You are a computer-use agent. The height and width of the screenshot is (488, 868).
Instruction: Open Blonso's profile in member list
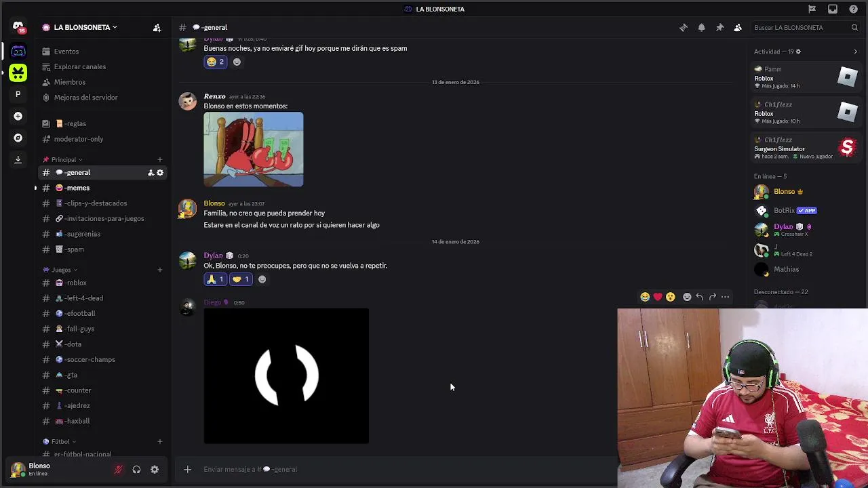[806, 192]
